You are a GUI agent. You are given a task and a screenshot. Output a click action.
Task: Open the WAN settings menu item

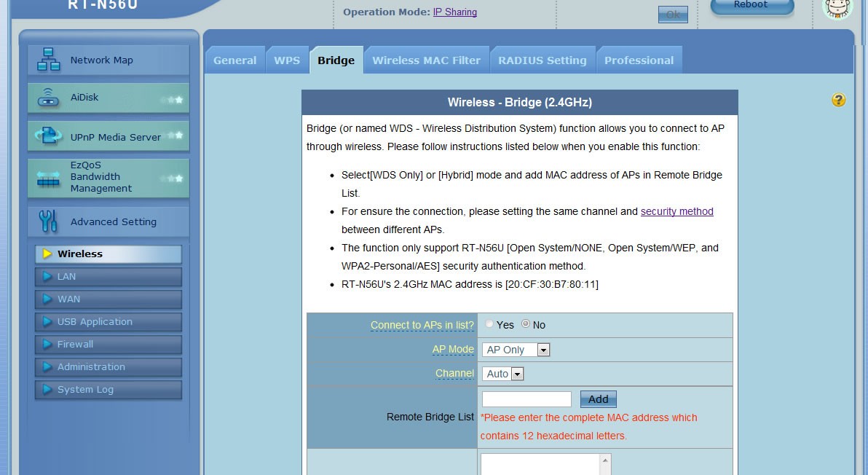(x=108, y=299)
